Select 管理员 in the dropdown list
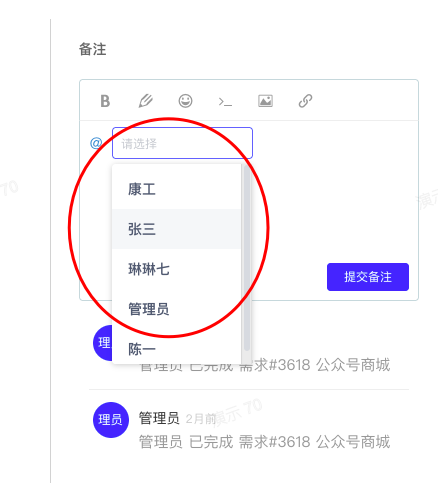Screen dimensions: 438x483 (176, 309)
